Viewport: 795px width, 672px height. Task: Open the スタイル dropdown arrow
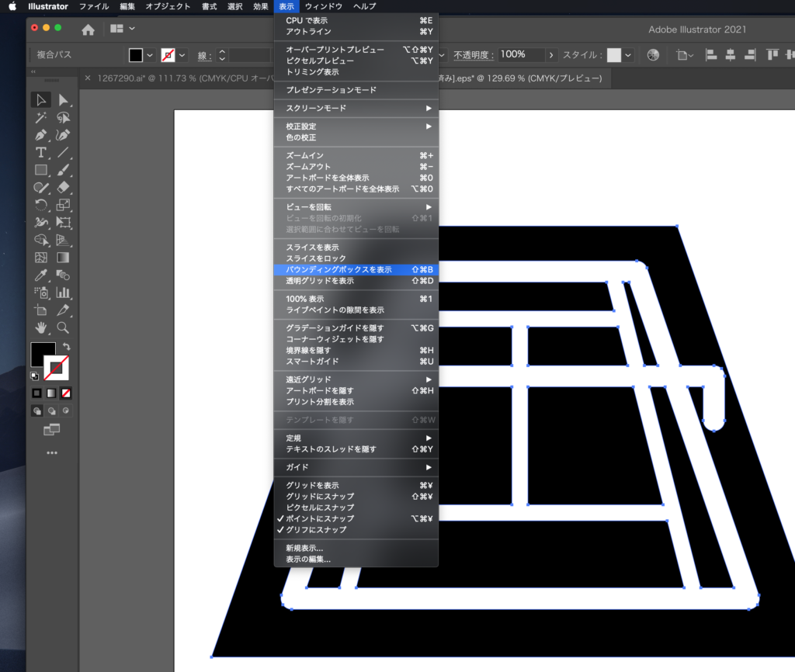pyautogui.click(x=627, y=55)
